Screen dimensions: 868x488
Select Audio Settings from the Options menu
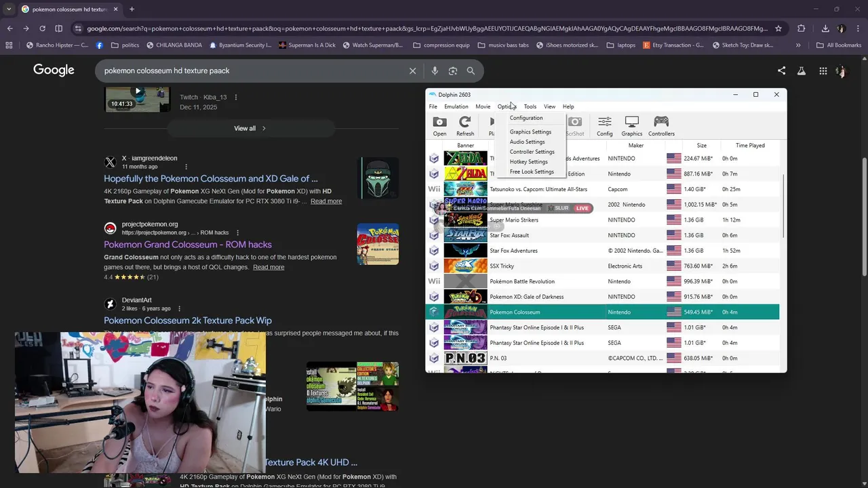(x=528, y=142)
